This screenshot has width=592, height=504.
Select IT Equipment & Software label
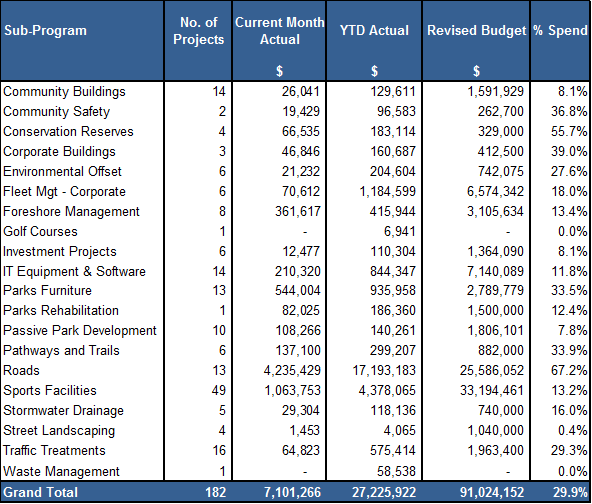74,271
